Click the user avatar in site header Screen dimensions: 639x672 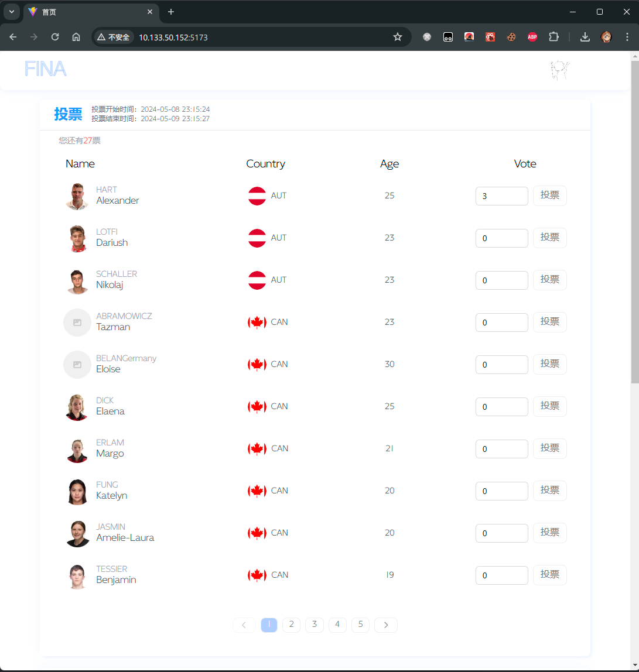coord(560,70)
